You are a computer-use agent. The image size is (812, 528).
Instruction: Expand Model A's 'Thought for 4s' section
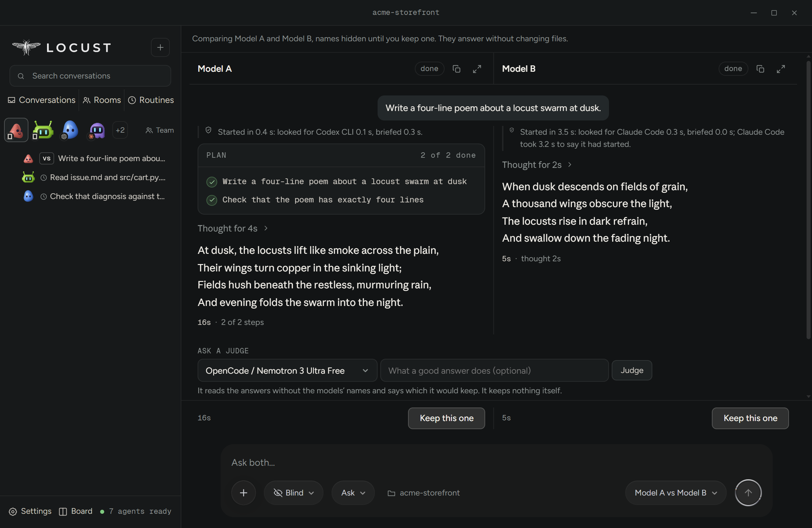coord(233,228)
